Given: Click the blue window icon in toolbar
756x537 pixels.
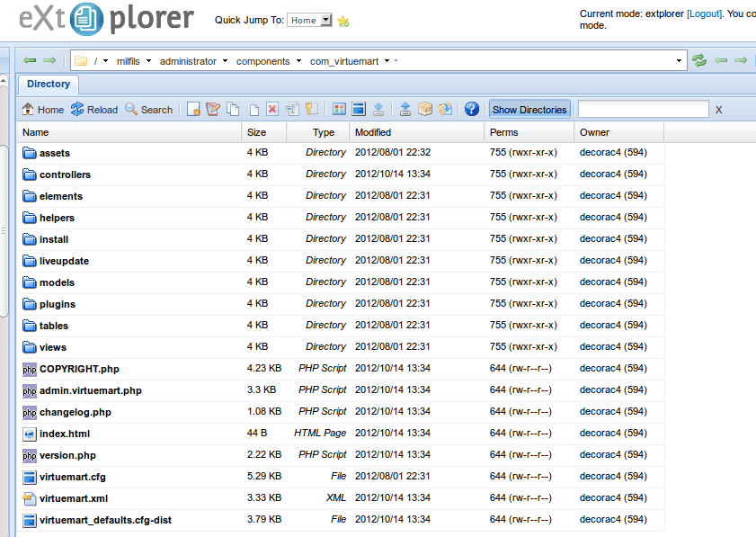Looking at the screenshot, I should pyautogui.click(x=359, y=110).
